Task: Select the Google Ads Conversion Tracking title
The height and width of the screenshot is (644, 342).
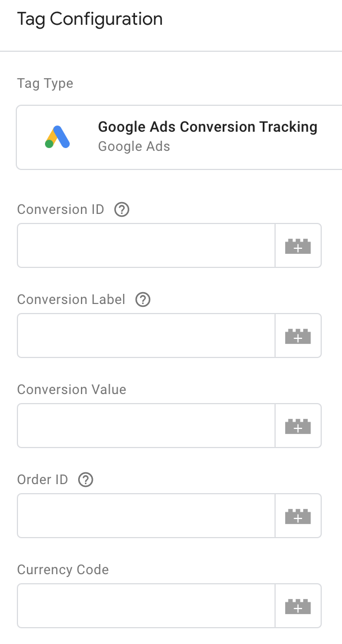Action: pos(208,127)
